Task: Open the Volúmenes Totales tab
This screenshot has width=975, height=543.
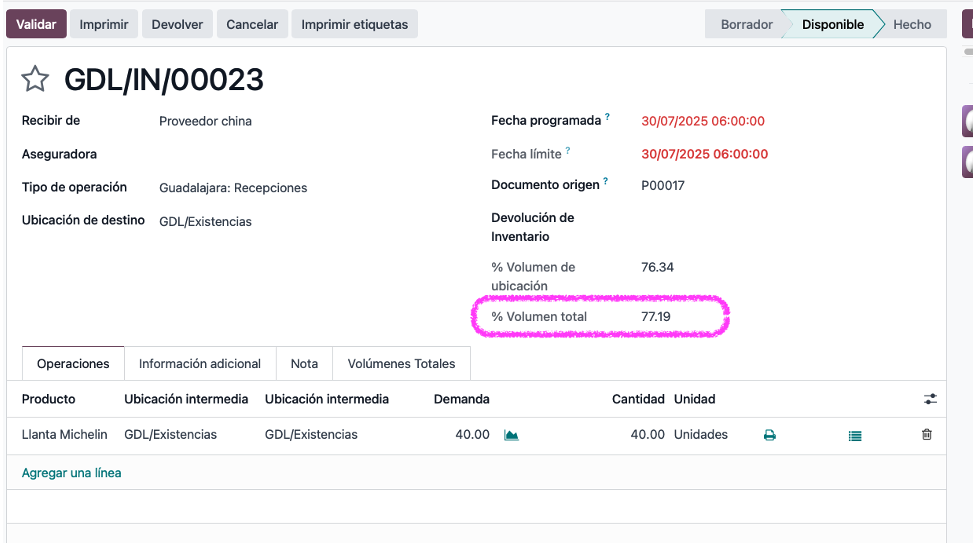Action: point(401,363)
